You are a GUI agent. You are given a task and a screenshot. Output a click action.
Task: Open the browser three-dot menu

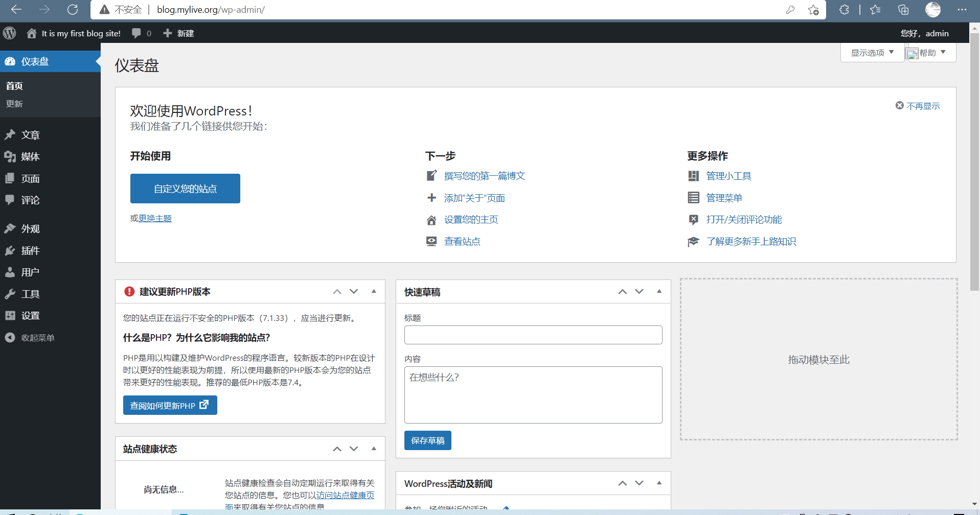point(962,9)
